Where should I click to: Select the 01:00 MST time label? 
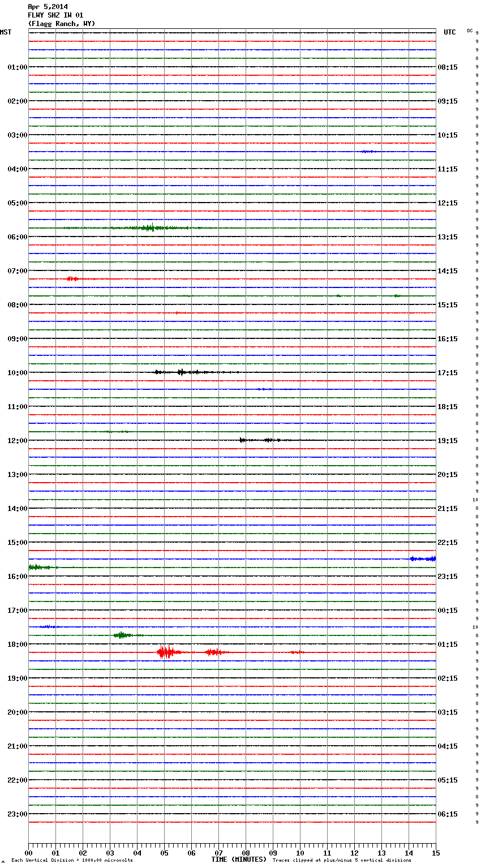point(18,67)
